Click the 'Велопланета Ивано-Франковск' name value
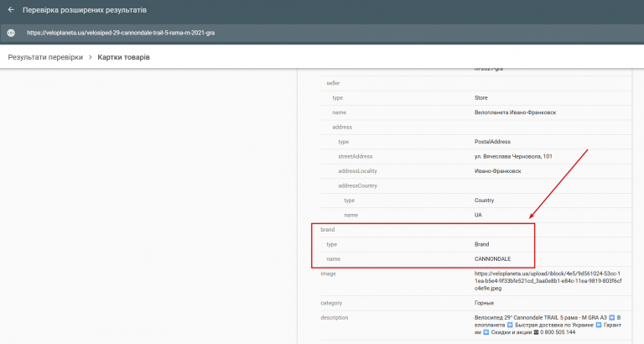Image resolution: width=644 pixels, height=344 pixels. 515,112
